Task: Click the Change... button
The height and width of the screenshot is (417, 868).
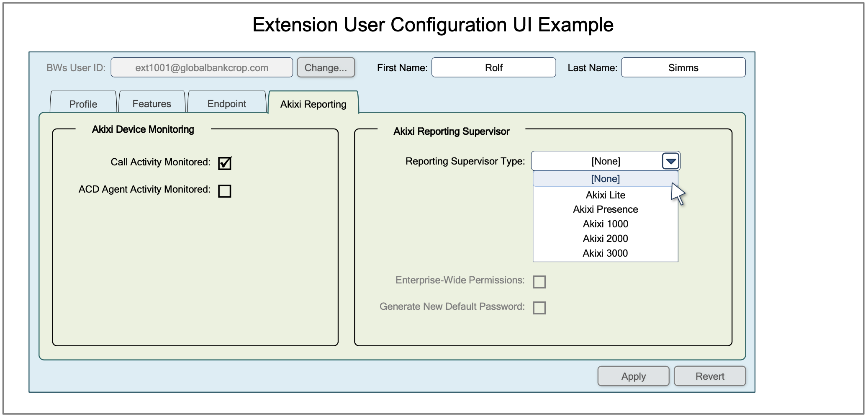Action: pos(326,68)
